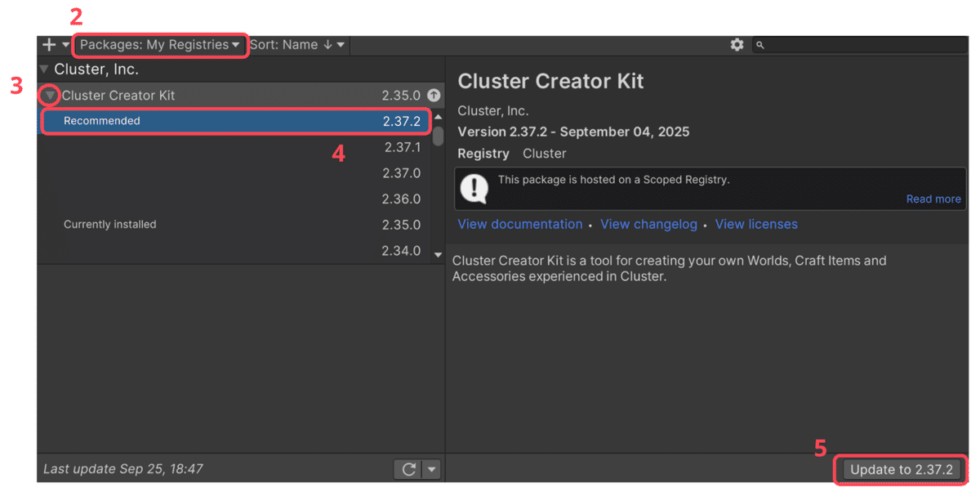Click the green update arrow beside version 2.35.0

(x=434, y=95)
